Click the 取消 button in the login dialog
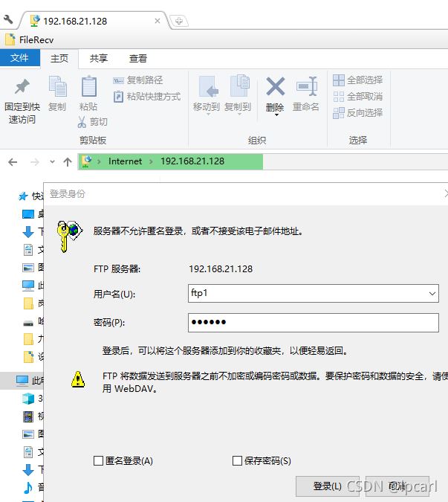 tap(397, 486)
